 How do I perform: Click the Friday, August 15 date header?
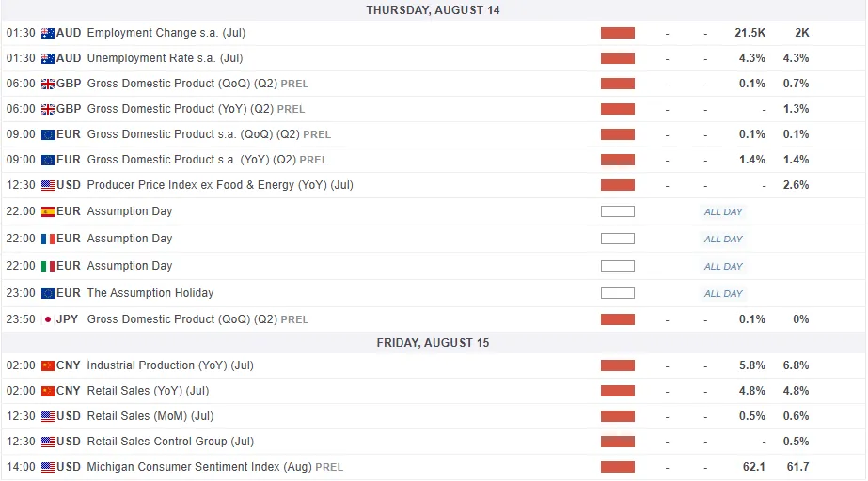433,343
